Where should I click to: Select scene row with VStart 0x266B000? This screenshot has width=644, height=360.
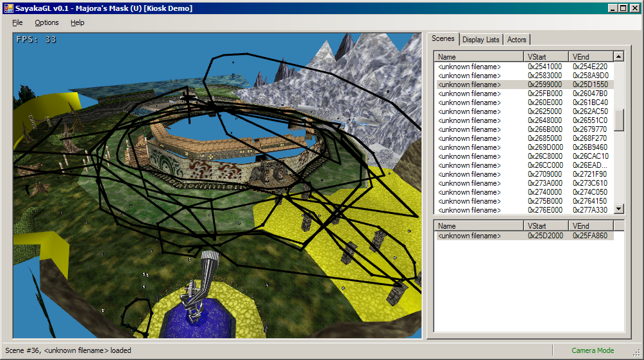[525, 129]
